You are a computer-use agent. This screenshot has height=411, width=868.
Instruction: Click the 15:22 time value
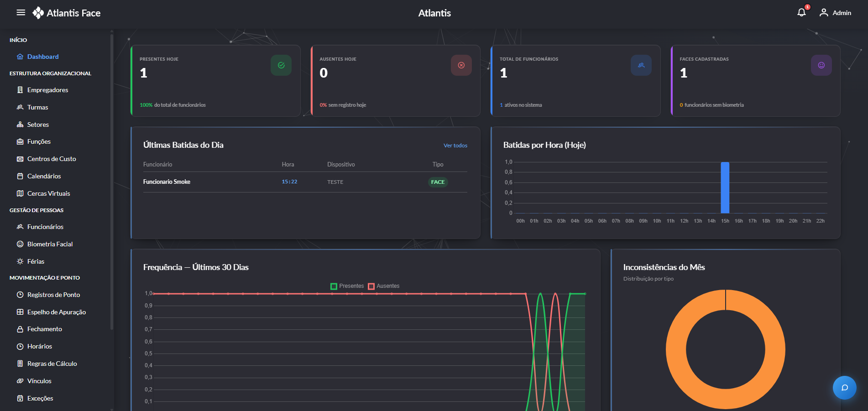click(x=289, y=182)
